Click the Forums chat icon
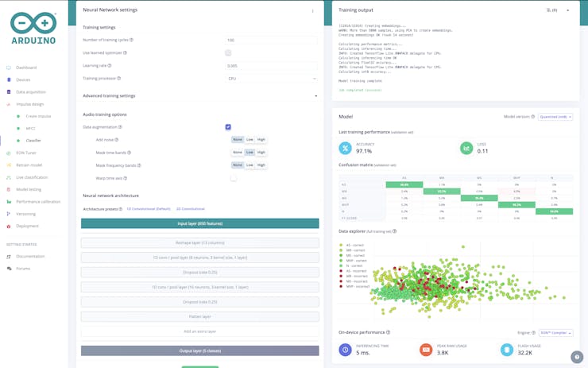This screenshot has height=368, width=588. [9, 269]
